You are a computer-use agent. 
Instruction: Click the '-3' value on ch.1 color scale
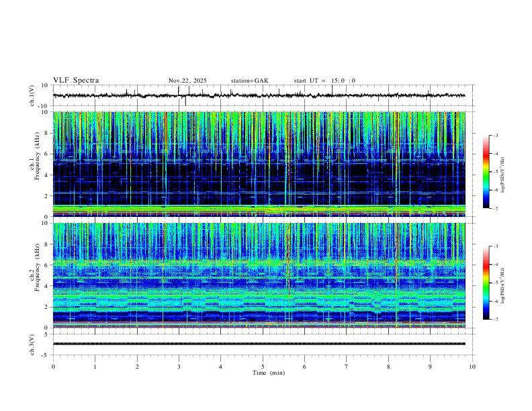[x=495, y=135]
